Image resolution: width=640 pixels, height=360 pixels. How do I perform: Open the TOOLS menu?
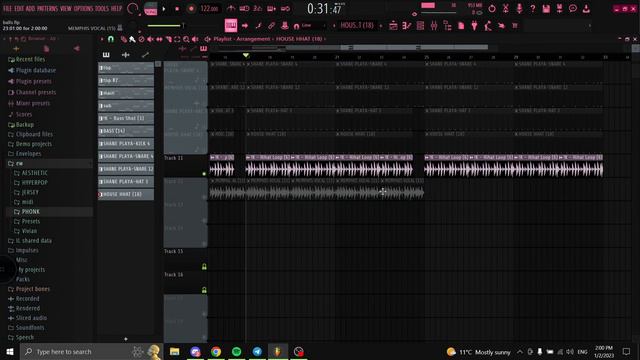102,8
